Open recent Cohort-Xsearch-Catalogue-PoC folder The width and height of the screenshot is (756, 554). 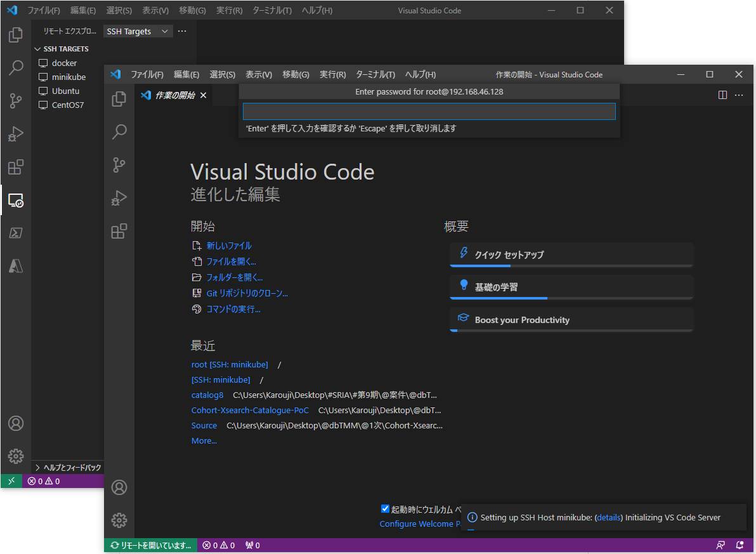point(250,411)
